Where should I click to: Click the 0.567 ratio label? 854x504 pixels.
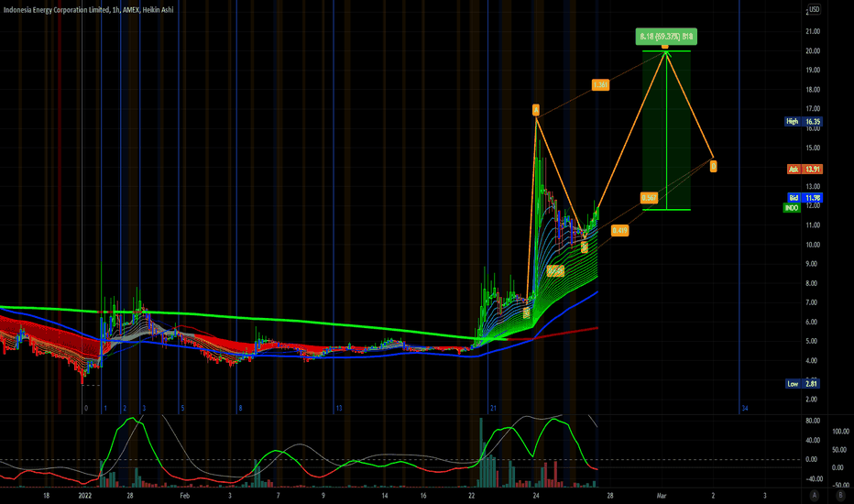click(x=649, y=198)
